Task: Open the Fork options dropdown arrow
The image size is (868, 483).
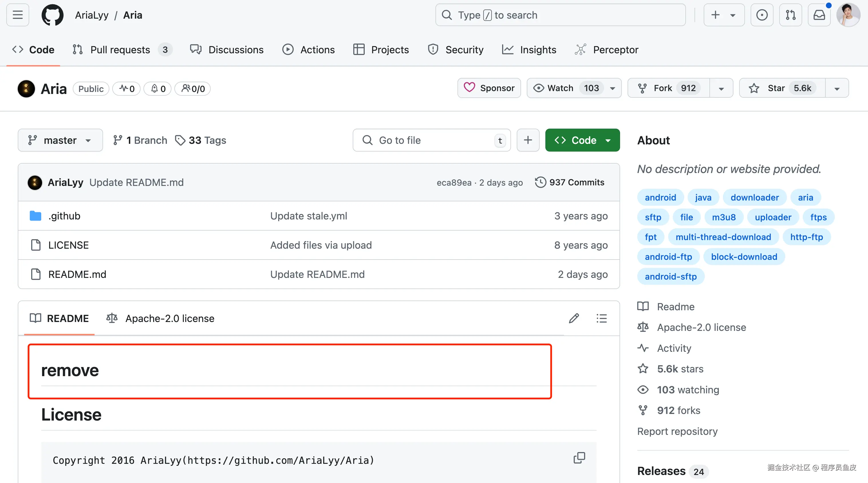Action: (721, 88)
